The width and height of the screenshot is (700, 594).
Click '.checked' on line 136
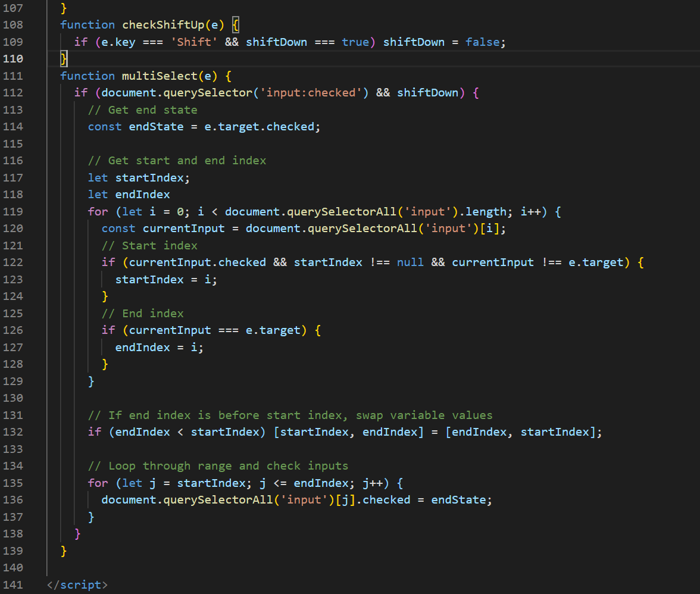pyautogui.click(x=383, y=500)
